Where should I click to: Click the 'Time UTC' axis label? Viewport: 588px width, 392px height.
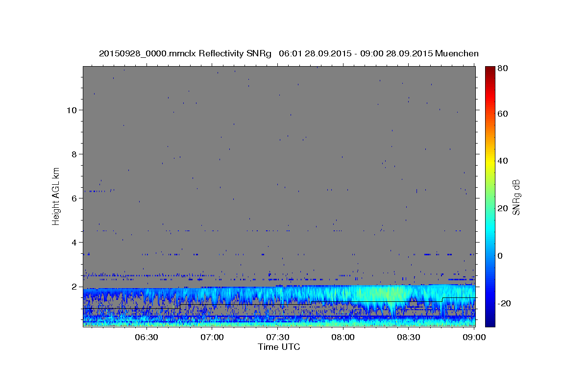point(279,347)
